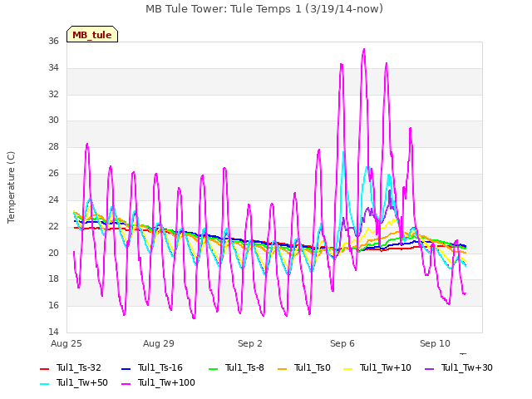Click the chart title text
The width and height of the screenshot is (532, 399).
click(264, 9)
